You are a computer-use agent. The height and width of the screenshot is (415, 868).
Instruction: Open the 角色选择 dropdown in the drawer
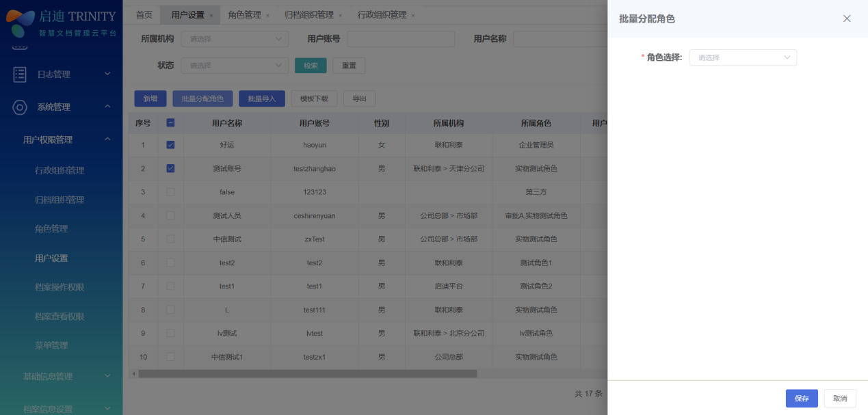click(x=743, y=57)
